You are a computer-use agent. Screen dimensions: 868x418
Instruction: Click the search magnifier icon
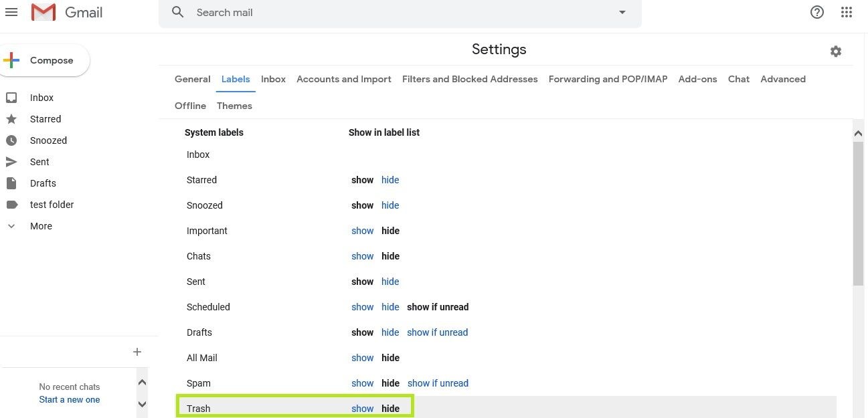tap(177, 12)
